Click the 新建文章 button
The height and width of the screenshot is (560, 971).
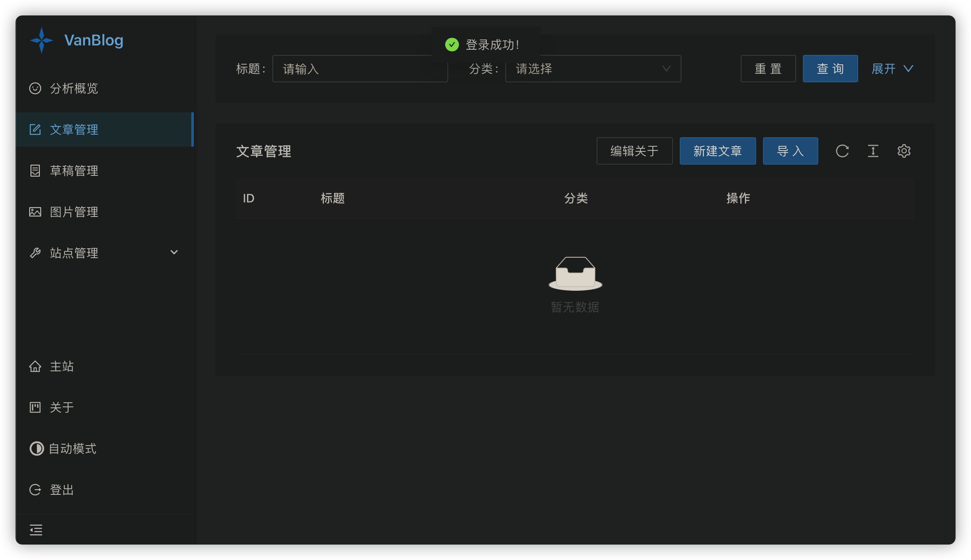tap(718, 151)
